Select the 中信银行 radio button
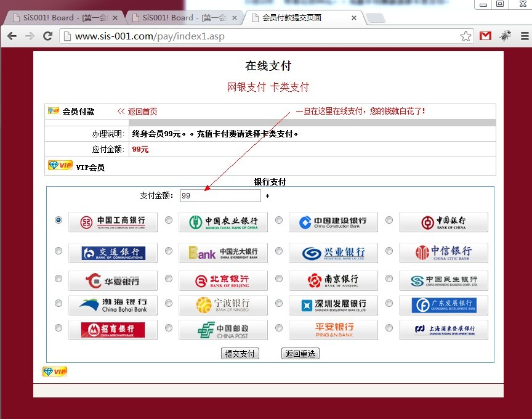 pos(389,251)
